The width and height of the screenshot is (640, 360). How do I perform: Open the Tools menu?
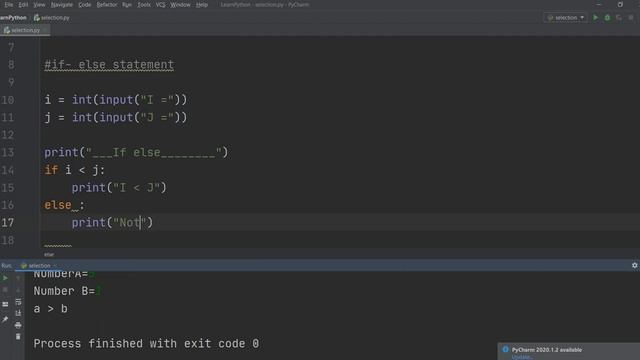pyautogui.click(x=144, y=5)
